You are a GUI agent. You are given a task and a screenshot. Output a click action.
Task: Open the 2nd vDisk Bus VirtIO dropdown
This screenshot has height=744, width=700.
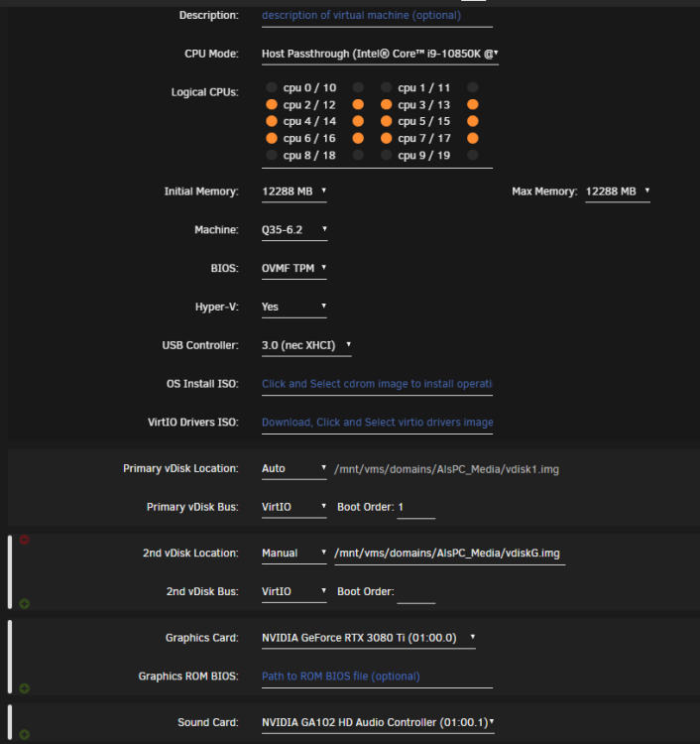click(x=294, y=591)
